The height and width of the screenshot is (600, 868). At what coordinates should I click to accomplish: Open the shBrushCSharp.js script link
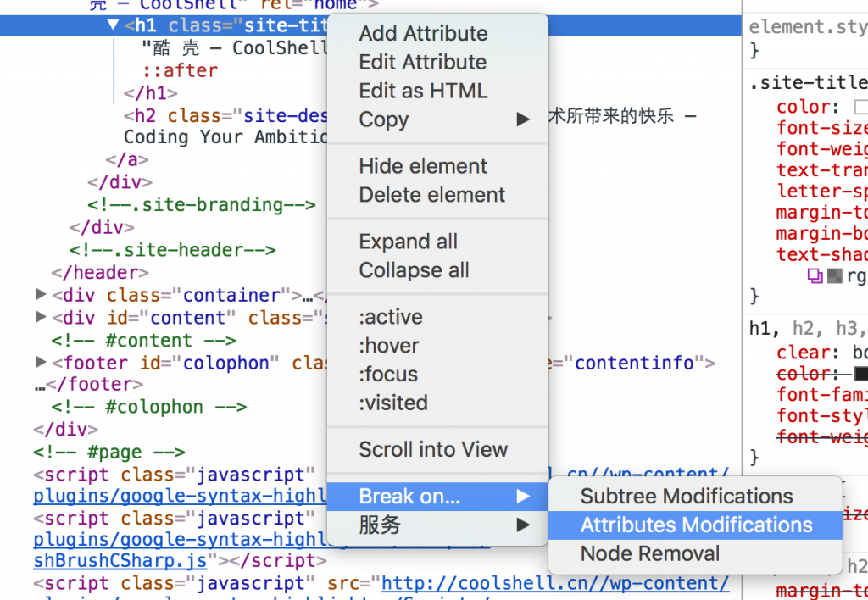(120, 561)
